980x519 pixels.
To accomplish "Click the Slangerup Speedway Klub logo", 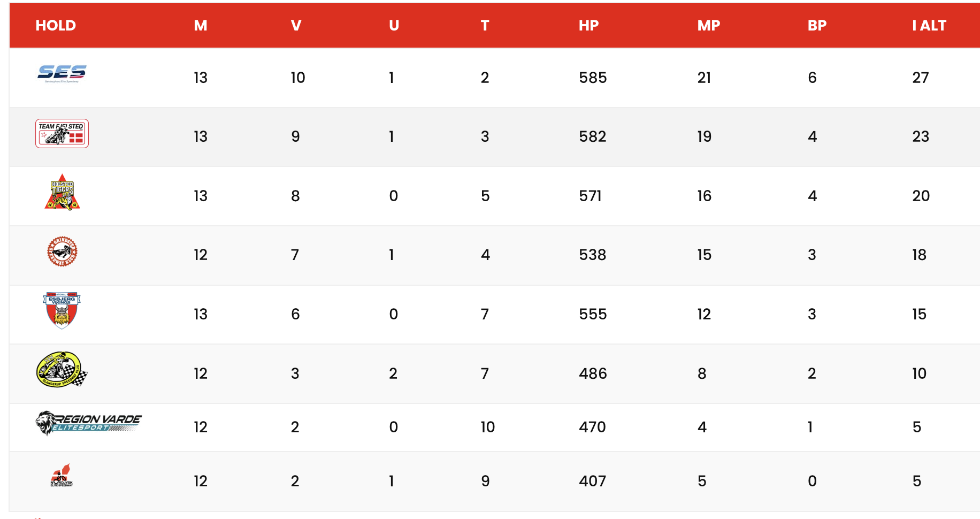I will [62, 370].
